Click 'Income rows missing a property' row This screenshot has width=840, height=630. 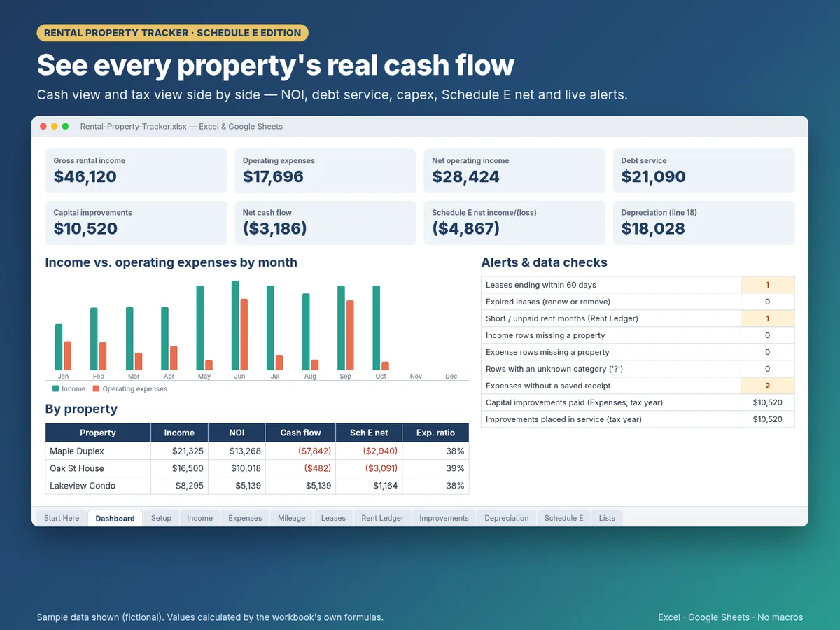(638, 335)
